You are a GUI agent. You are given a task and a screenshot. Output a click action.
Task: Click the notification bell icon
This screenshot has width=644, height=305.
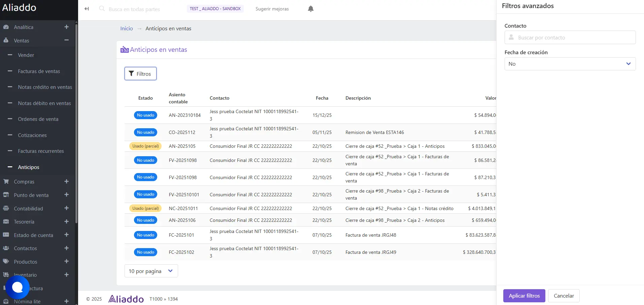(x=310, y=9)
